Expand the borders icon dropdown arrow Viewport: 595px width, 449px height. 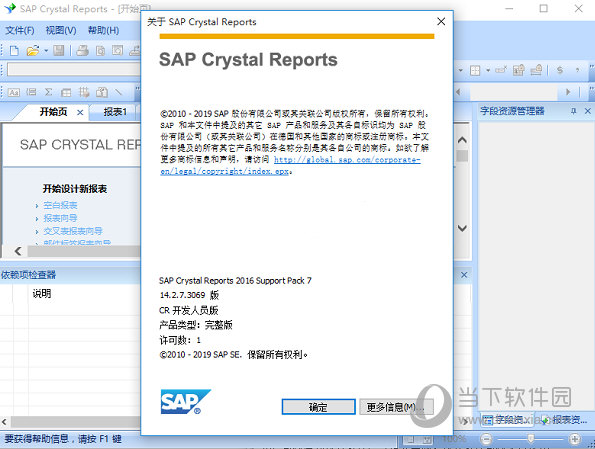tap(488, 70)
